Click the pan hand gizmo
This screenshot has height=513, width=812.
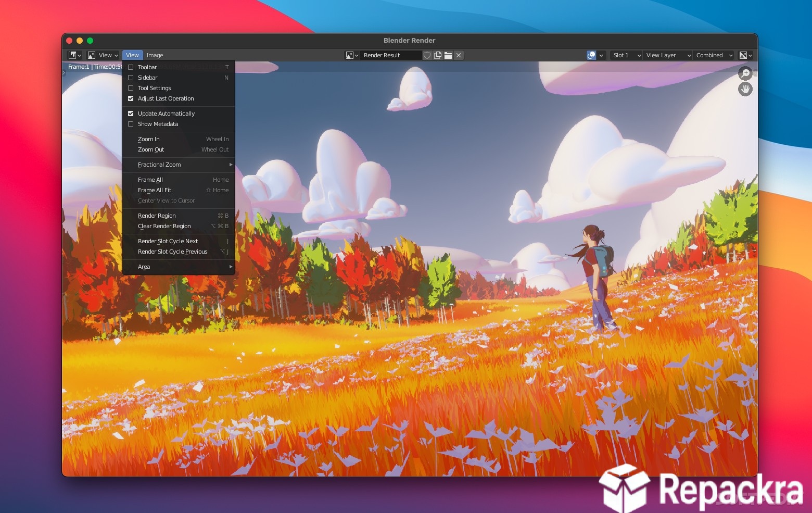[x=745, y=89]
